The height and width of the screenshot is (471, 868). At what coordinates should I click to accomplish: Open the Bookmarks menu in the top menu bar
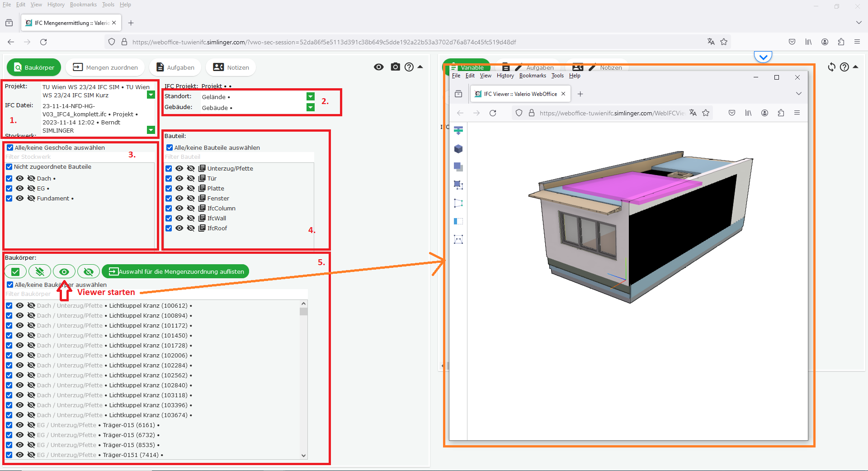(x=83, y=5)
